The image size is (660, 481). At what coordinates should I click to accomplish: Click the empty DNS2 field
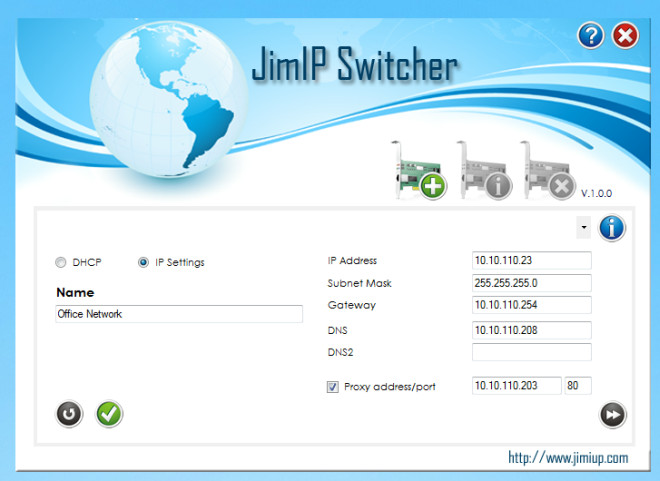(532, 352)
